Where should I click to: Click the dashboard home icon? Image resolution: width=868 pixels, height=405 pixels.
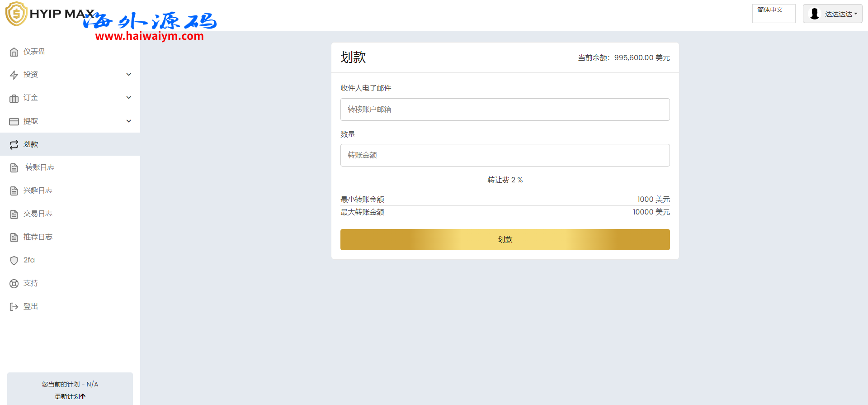point(14,52)
